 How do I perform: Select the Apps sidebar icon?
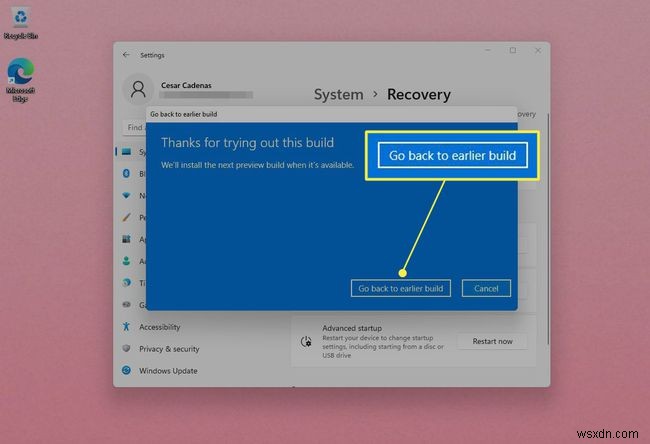pos(126,239)
